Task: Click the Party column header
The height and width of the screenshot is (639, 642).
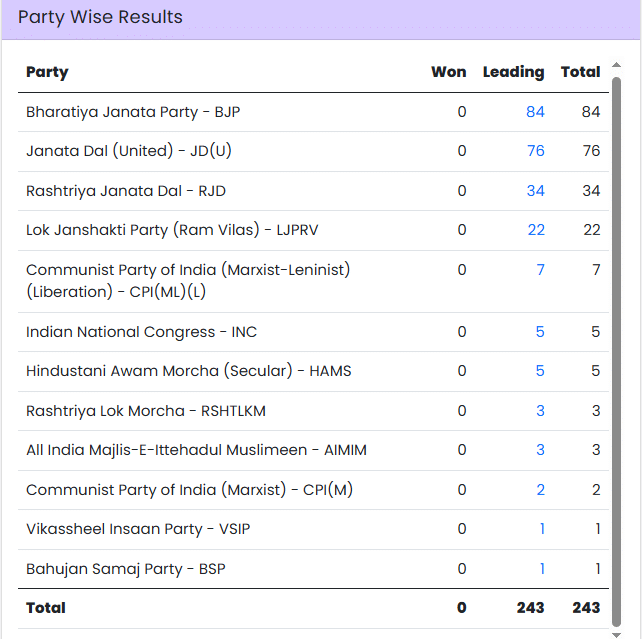Action: pos(47,72)
